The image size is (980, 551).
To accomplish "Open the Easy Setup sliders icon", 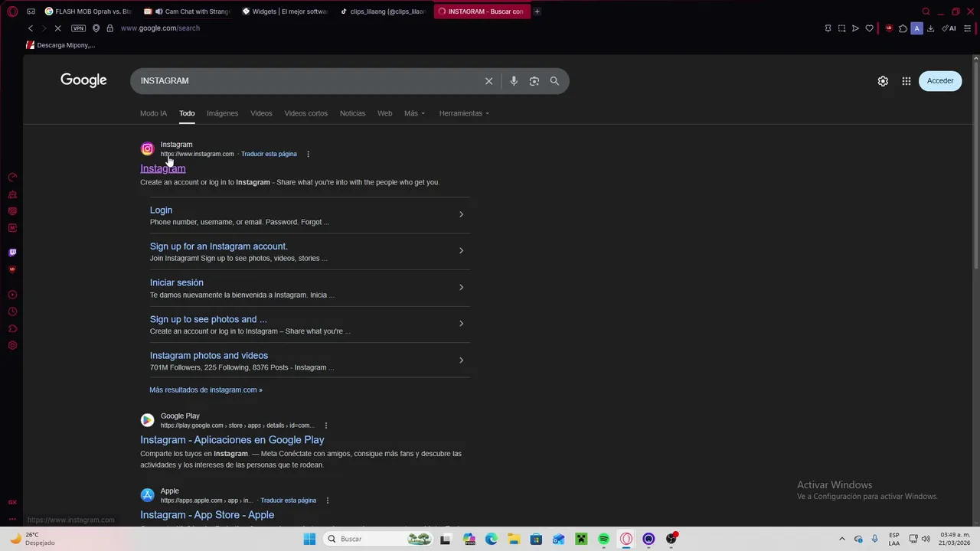I will pos(967,28).
